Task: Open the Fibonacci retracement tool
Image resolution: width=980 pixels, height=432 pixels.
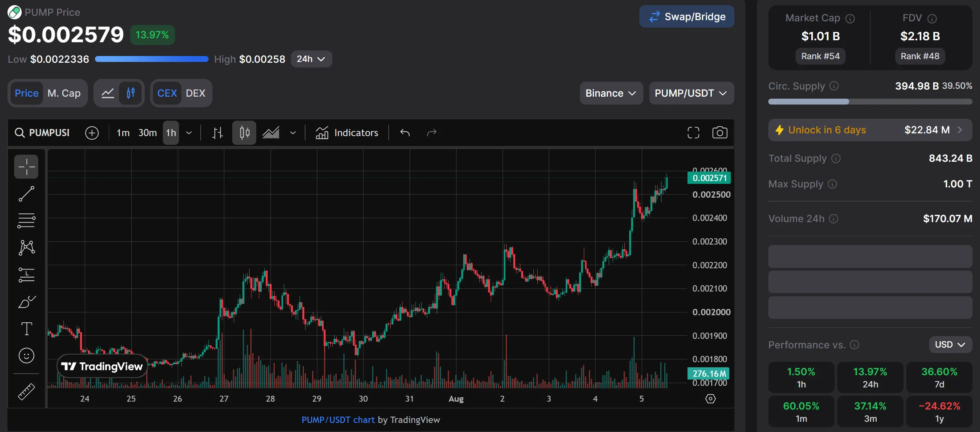Action: (x=26, y=221)
